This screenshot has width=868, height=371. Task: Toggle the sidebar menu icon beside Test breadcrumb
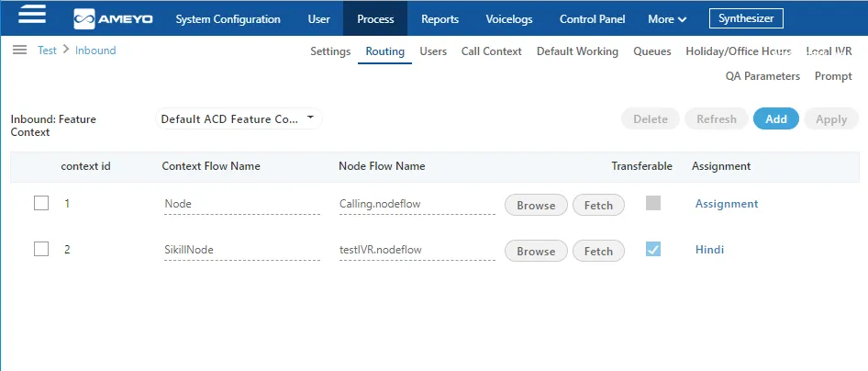20,51
